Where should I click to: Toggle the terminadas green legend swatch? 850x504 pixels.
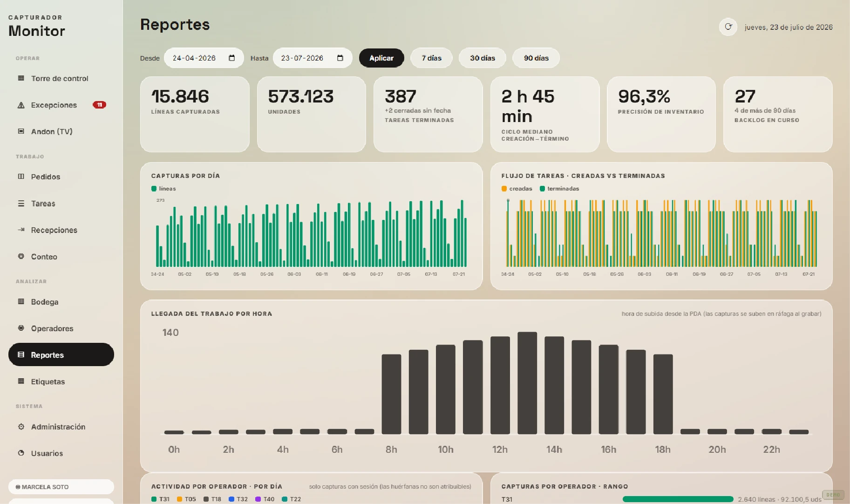542,189
